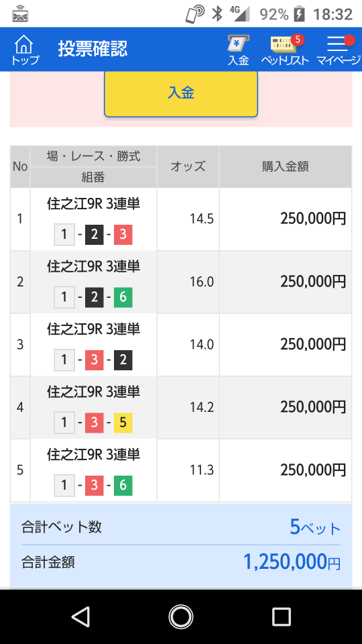362x644 pixels.
Task: Select bet row 3 住之江9R 3連単 label
Action: click(94, 329)
